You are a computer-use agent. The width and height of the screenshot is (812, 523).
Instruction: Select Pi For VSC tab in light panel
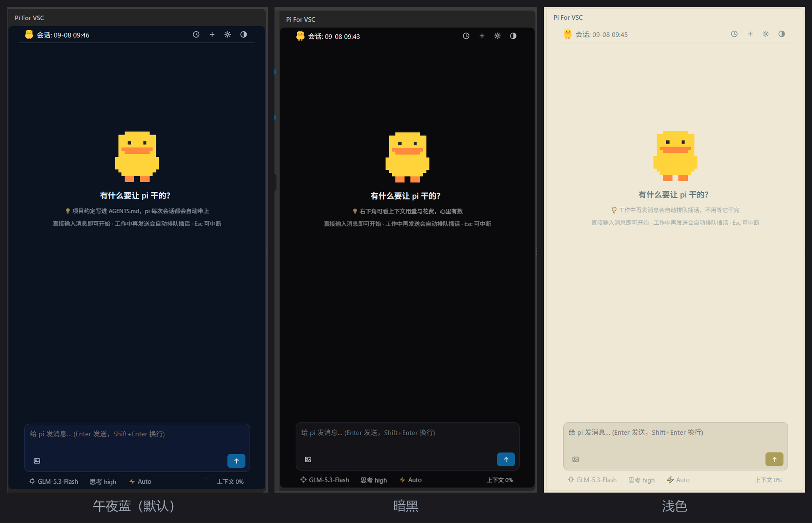[x=568, y=17]
